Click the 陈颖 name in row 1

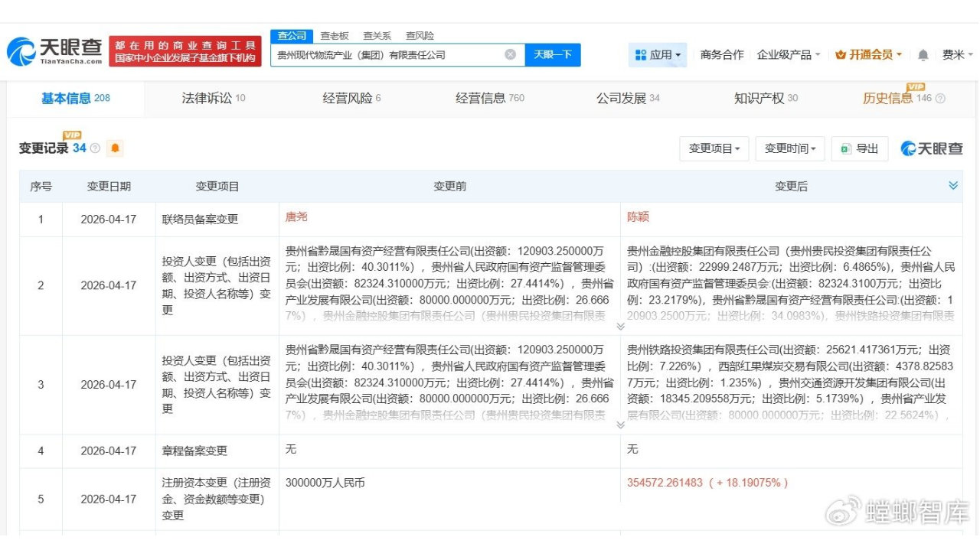click(x=638, y=217)
